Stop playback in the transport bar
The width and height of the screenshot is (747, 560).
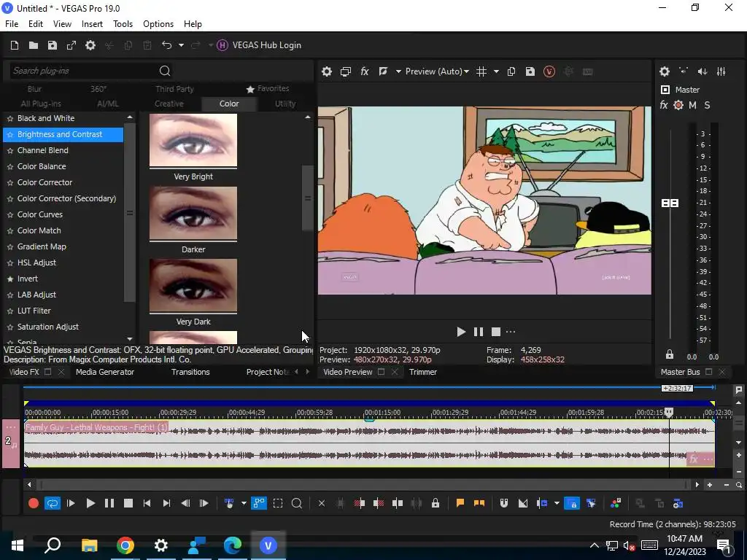point(128,503)
